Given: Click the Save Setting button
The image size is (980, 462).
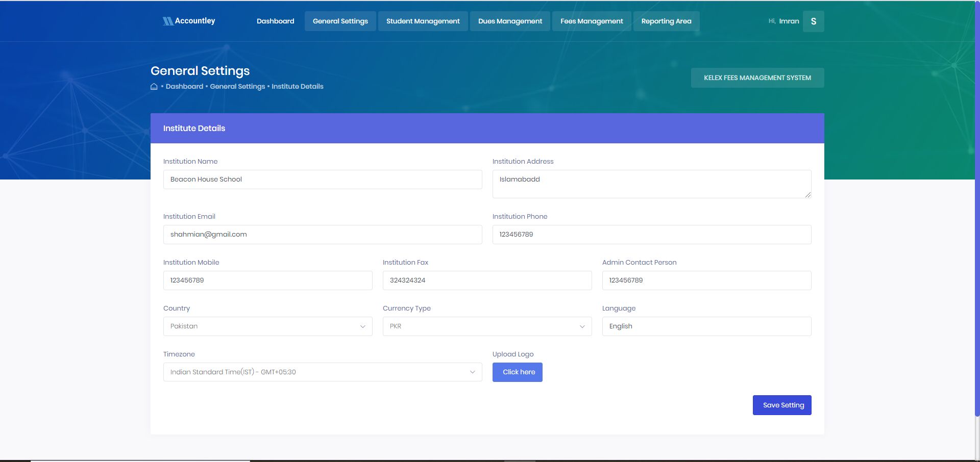Looking at the screenshot, I should pos(782,405).
